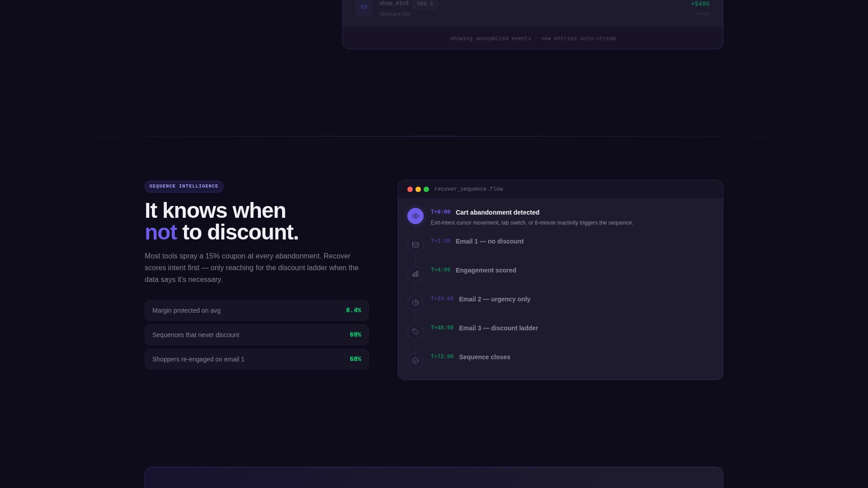Viewport: 868px width, 488px height.
Task: Click the purple word not in heading
Action: point(160,232)
